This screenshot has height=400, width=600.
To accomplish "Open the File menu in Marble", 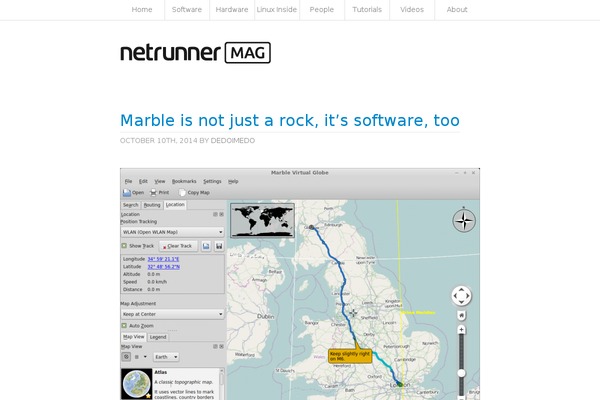I will 128,181.
